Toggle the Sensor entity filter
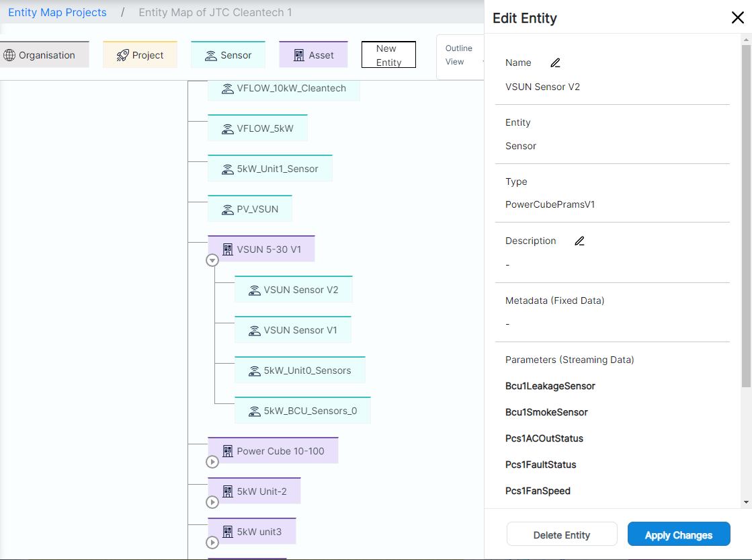752x560 pixels. (228, 54)
